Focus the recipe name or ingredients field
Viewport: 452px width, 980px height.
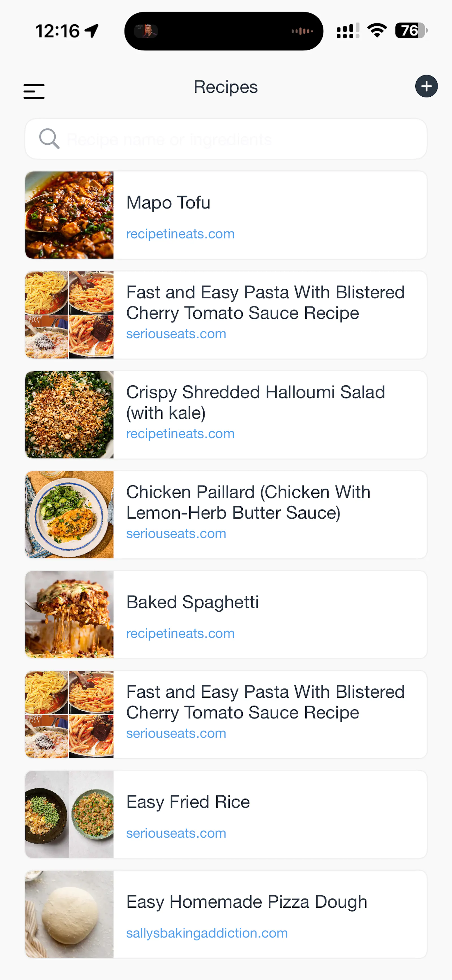click(x=226, y=139)
